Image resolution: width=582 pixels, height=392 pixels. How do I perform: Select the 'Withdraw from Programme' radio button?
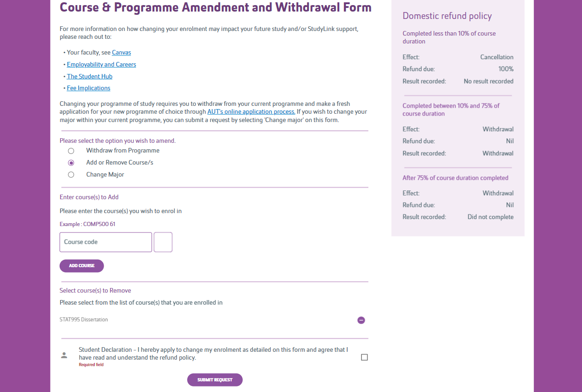[71, 151]
